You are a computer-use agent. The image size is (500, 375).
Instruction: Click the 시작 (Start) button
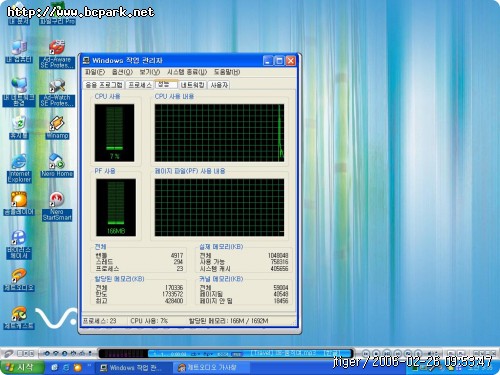click(22, 367)
